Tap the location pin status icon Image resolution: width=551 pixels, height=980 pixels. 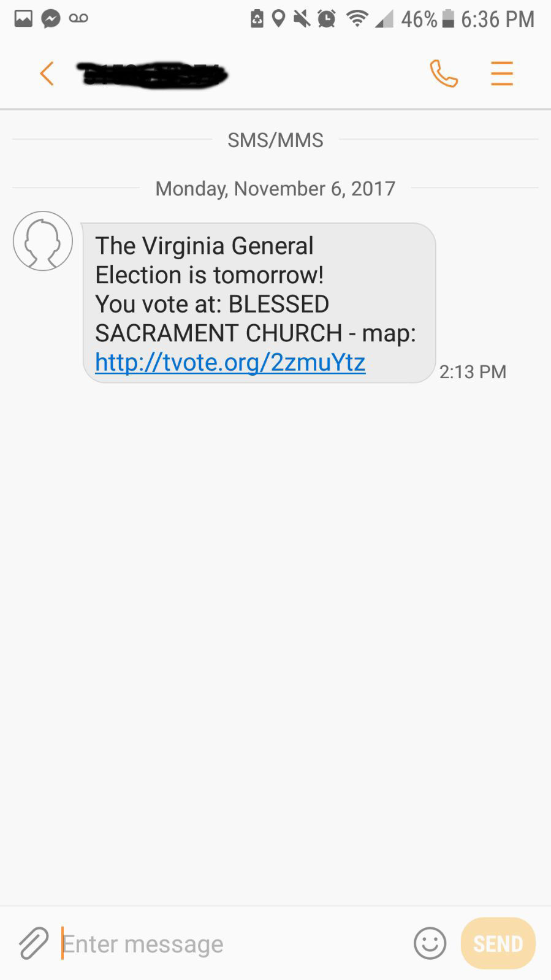pos(279,19)
